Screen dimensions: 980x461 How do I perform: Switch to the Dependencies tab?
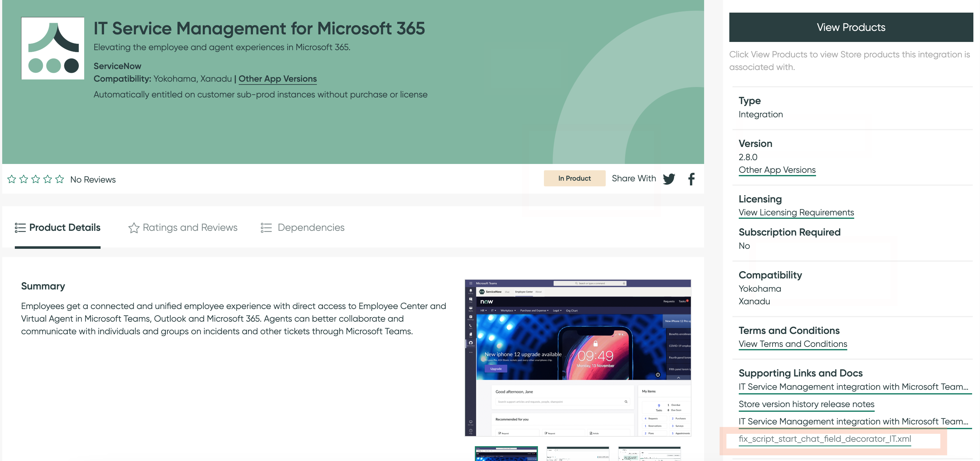coord(303,227)
